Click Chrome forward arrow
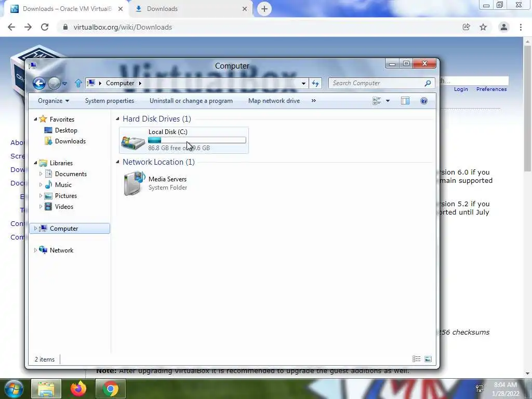 pyautogui.click(x=28, y=27)
